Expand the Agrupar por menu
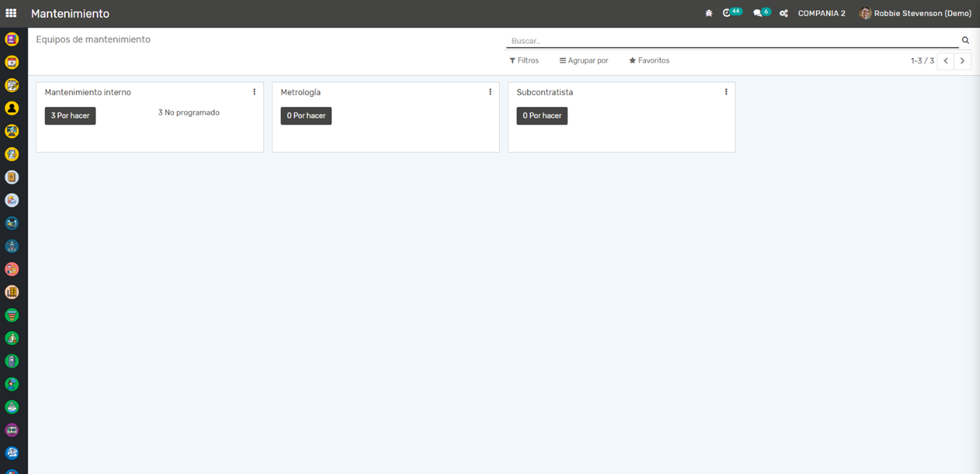Viewport: 980px width, 474px height. point(584,61)
